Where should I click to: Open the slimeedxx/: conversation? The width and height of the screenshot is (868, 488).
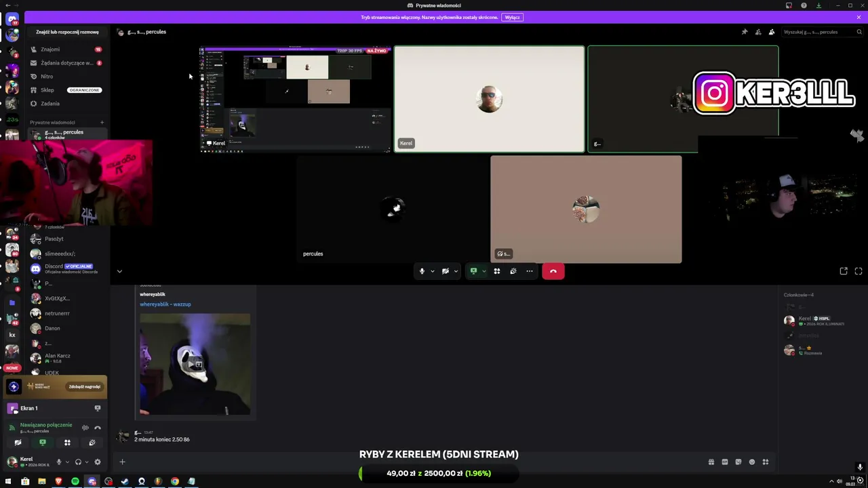pos(66,253)
